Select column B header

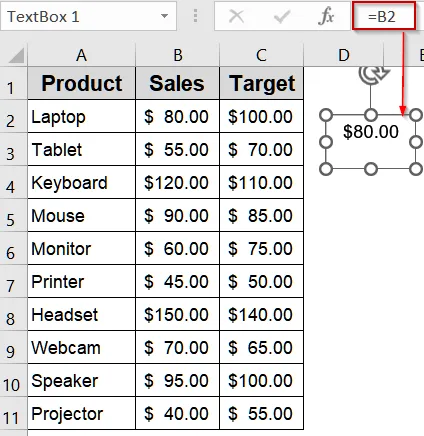(178, 55)
